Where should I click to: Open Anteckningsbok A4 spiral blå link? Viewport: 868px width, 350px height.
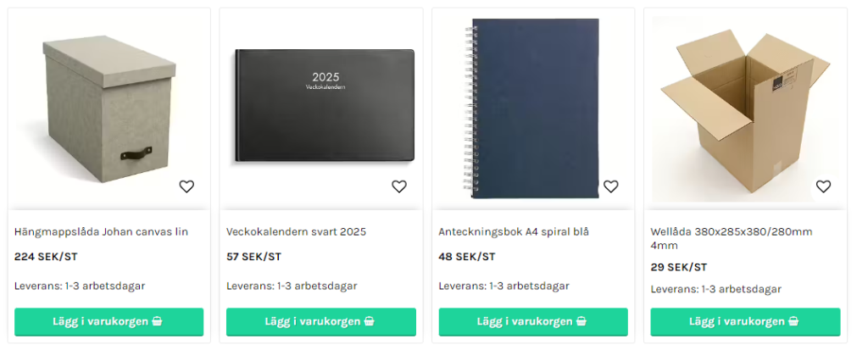pos(514,232)
